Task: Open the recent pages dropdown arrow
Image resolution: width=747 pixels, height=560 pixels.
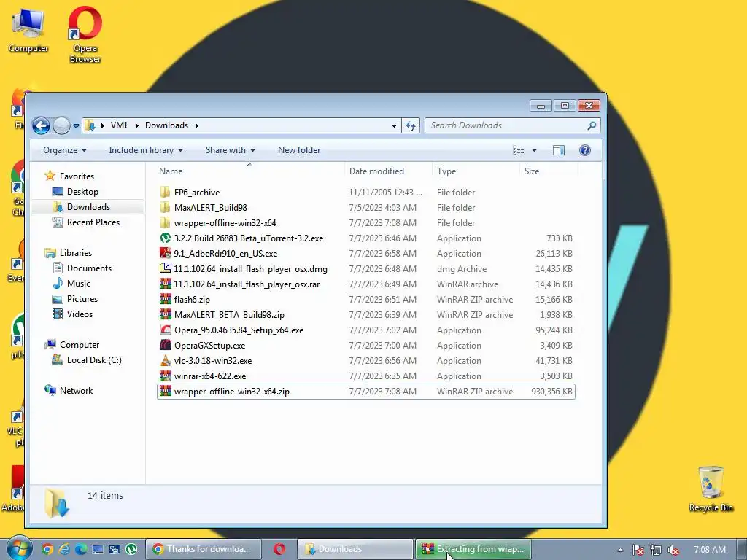Action: (x=76, y=126)
